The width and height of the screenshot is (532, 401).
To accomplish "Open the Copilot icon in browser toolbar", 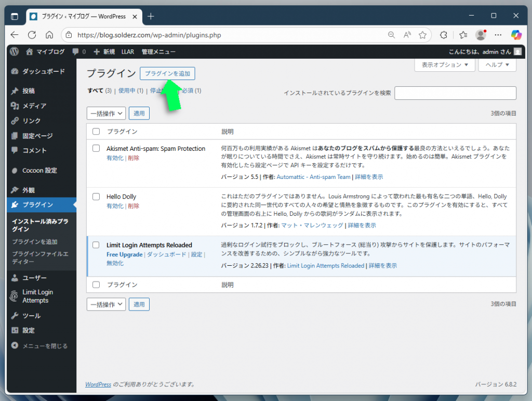I will click(x=516, y=35).
